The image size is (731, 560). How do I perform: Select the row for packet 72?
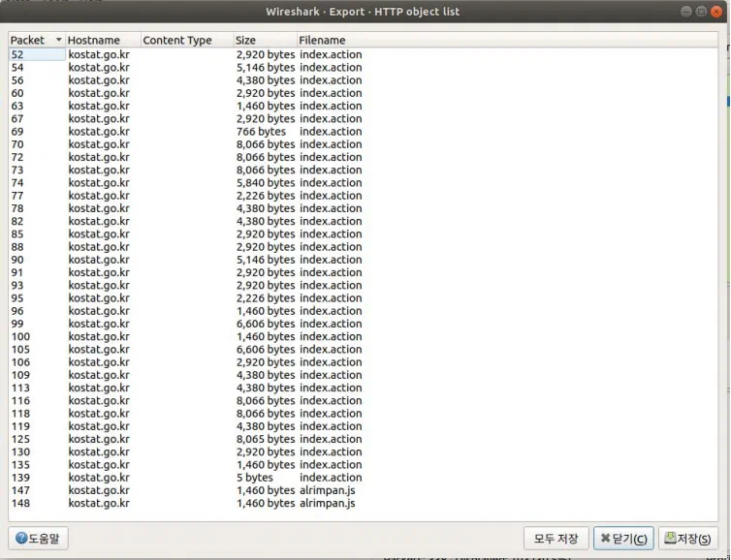click(364, 157)
